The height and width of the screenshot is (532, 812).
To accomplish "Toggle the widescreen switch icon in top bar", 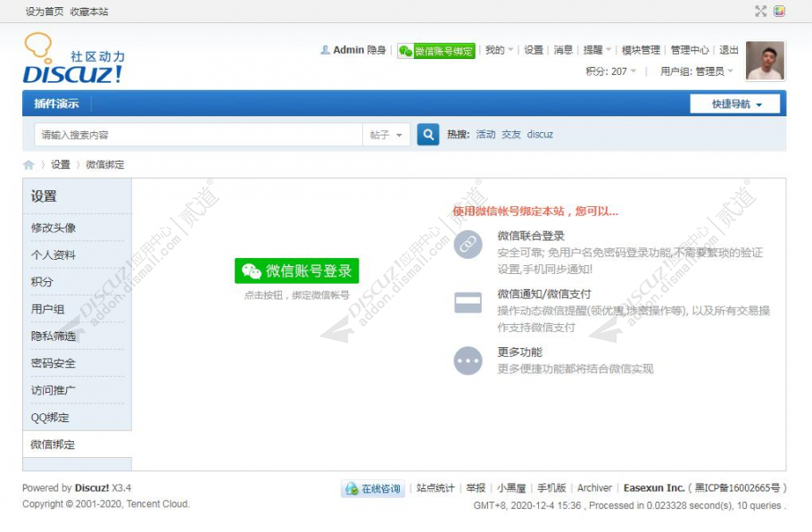I will tap(761, 11).
